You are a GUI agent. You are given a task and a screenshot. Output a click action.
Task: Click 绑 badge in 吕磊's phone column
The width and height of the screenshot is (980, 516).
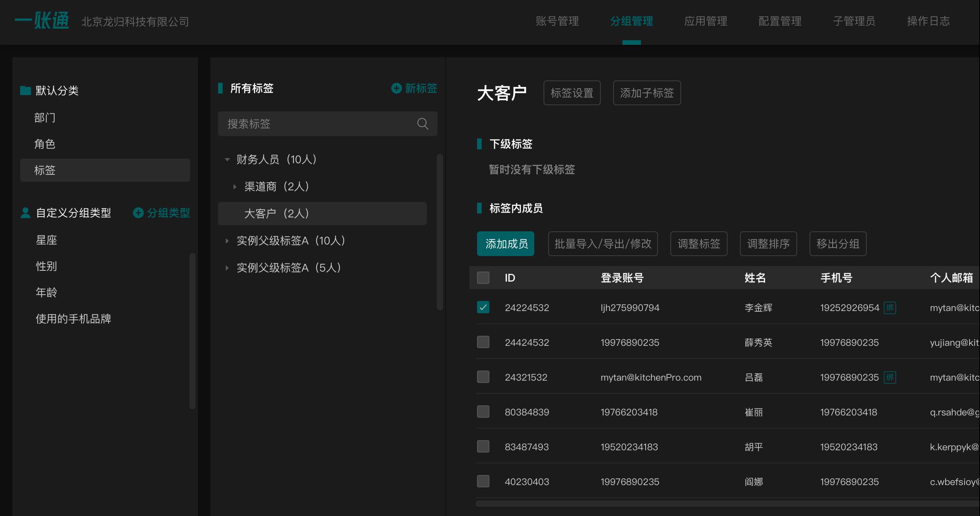(890, 378)
